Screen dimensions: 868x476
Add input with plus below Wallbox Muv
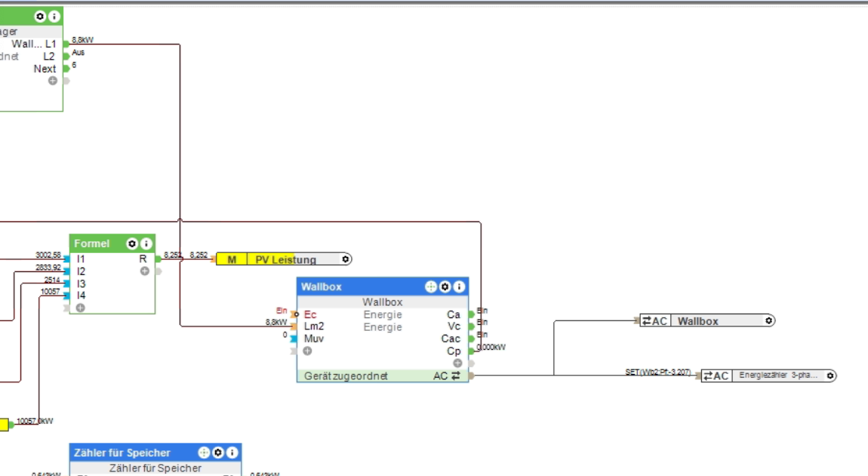click(307, 351)
